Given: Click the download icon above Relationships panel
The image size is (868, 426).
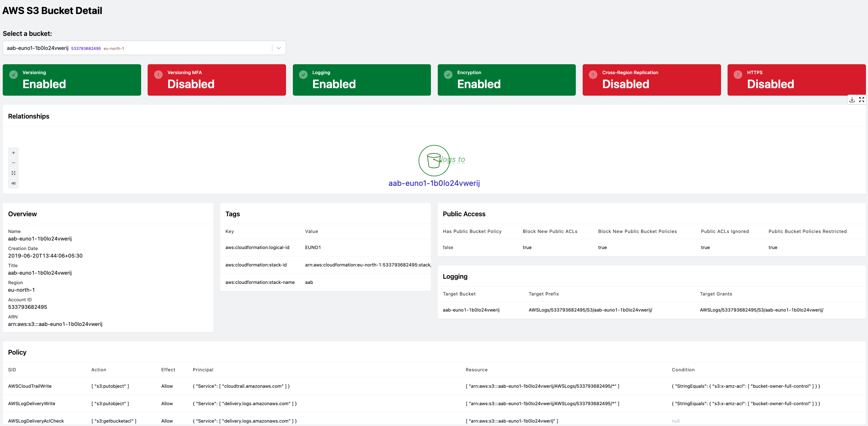Looking at the screenshot, I should coord(852,99).
